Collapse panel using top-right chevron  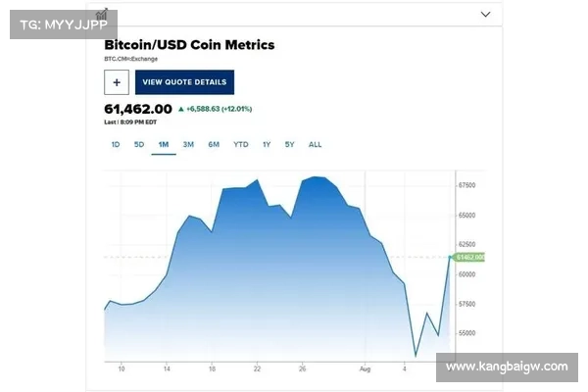[x=486, y=15]
